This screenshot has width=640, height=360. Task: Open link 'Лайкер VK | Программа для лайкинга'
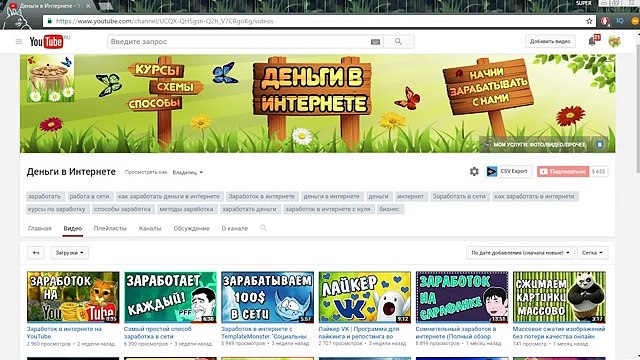tap(359, 333)
